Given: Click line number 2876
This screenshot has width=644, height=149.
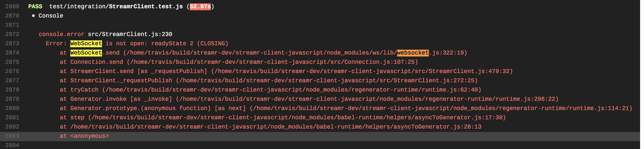Looking at the screenshot, I should pos(12,71).
